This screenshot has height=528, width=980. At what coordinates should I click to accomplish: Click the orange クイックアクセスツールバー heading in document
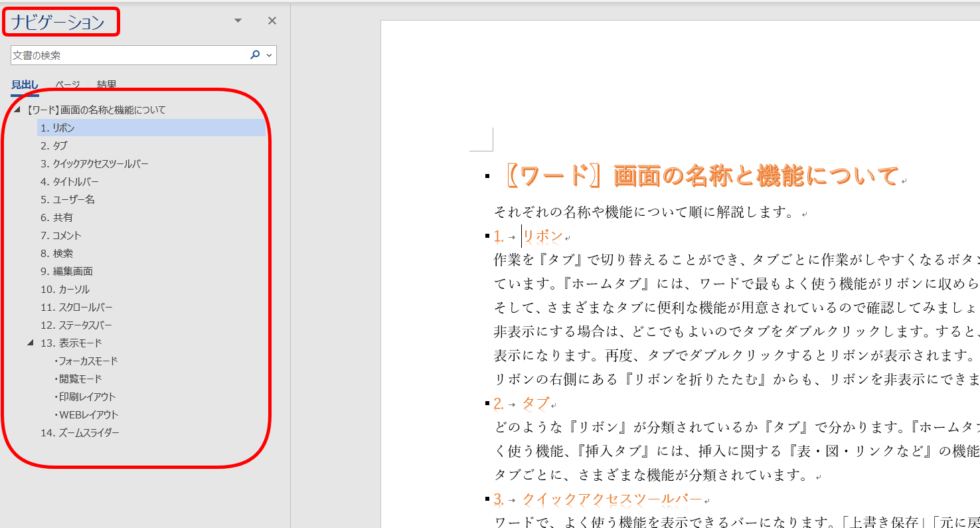click(x=612, y=499)
